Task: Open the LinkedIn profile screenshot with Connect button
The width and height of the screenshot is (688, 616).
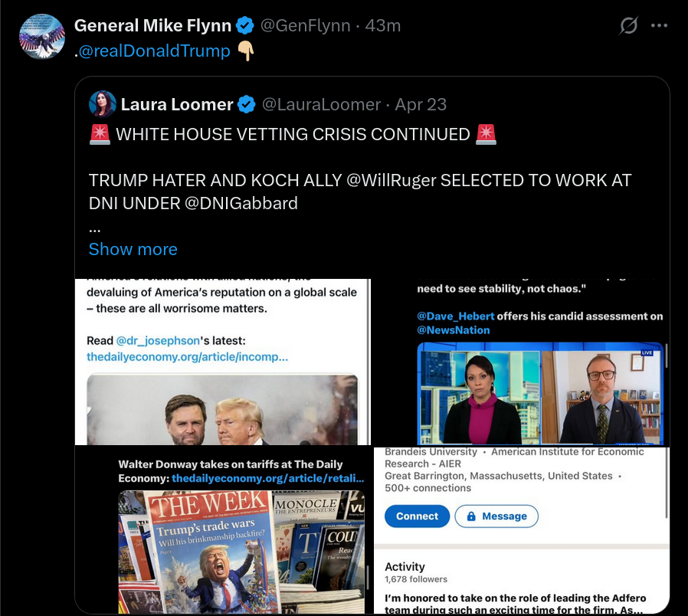Action: 522,530
